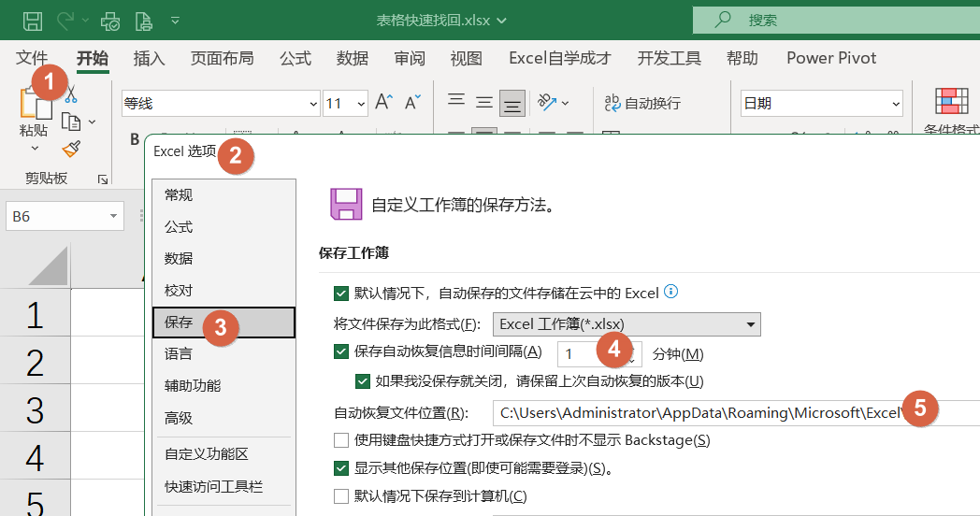Click the Select All corner triangle
This screenshot has width=980, height=516.
point(48,265)
